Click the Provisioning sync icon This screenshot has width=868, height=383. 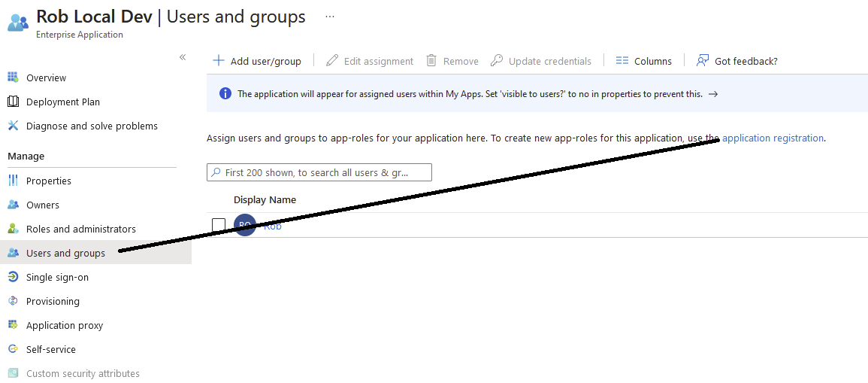14,301
